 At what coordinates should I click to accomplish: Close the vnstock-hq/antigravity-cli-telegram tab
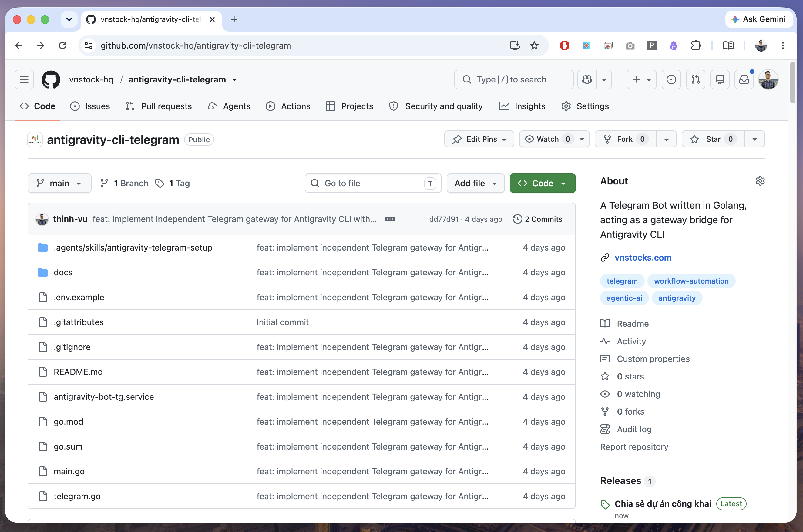click(212, 19)
